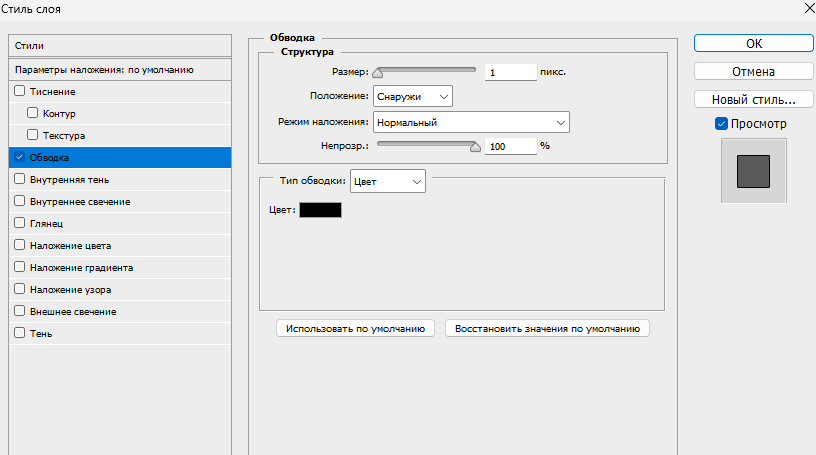Click the style preview thumbnail
This screenshot has height=455, width=816.
click(753, 170)
